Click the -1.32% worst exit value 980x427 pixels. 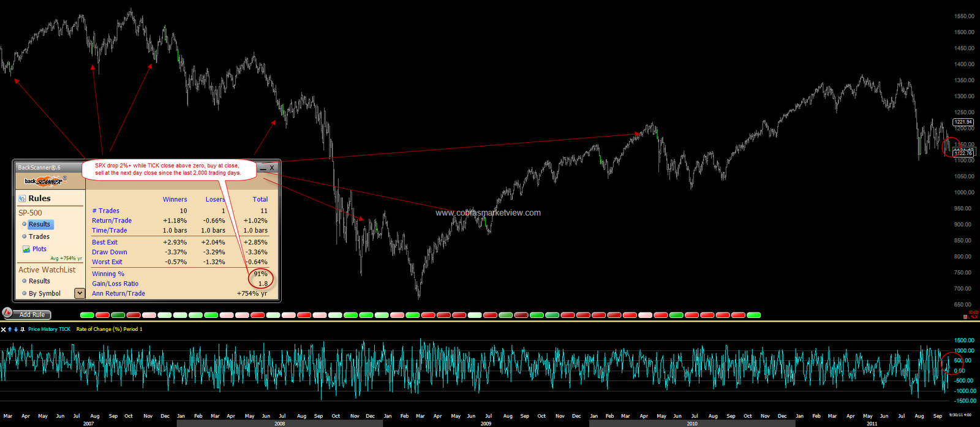click(x=214, y=262)
